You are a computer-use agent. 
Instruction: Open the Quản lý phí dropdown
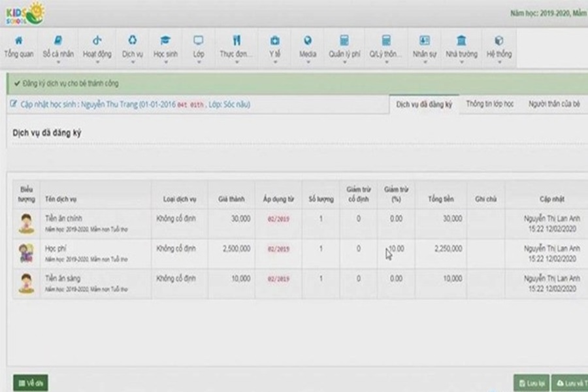(344, 63)
